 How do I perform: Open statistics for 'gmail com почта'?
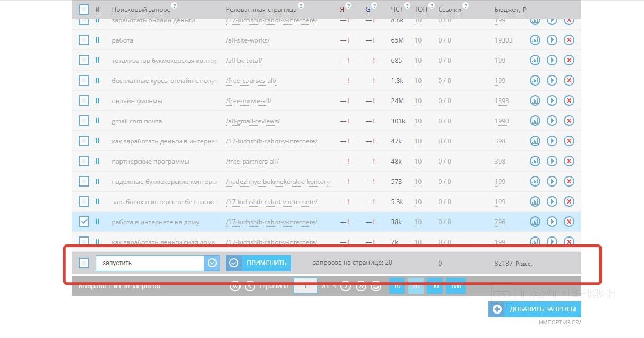pyautogui.click(x=535, y=121)
